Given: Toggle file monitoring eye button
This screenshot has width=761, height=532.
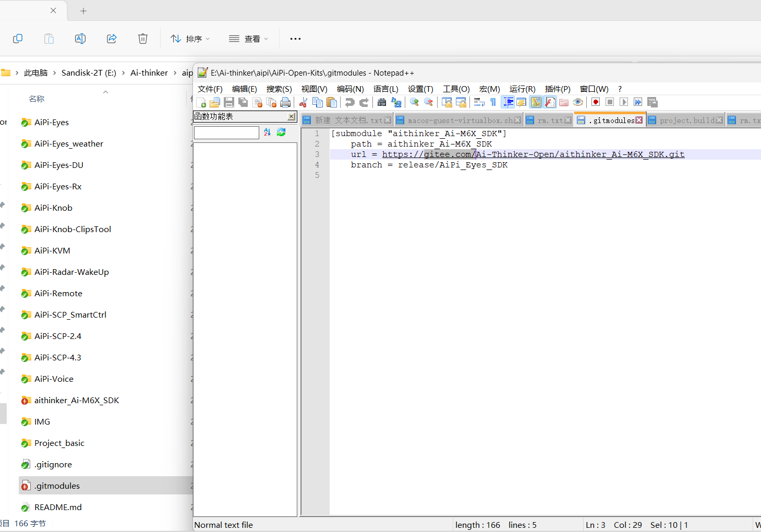Looking at the screenshot, I should click(577, 102).
